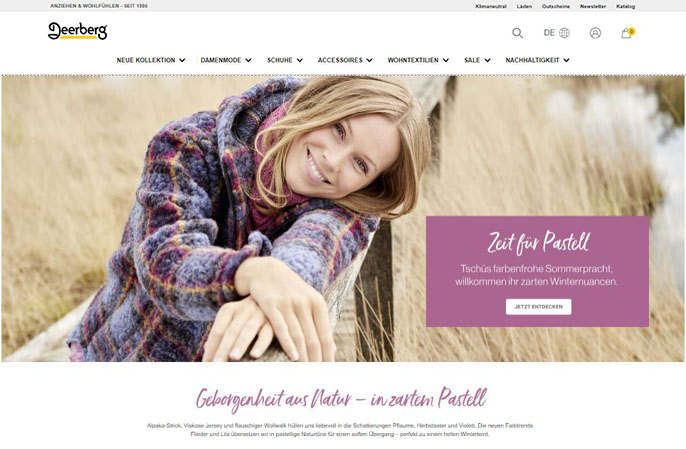Open the Klimaneutral link
686x449 pixels.
(x=491, y=7)
